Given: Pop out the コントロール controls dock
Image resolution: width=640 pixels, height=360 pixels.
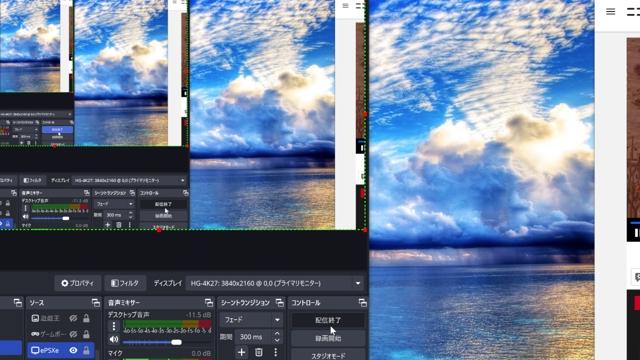Looking at the screenshot, I should (362, 302).
